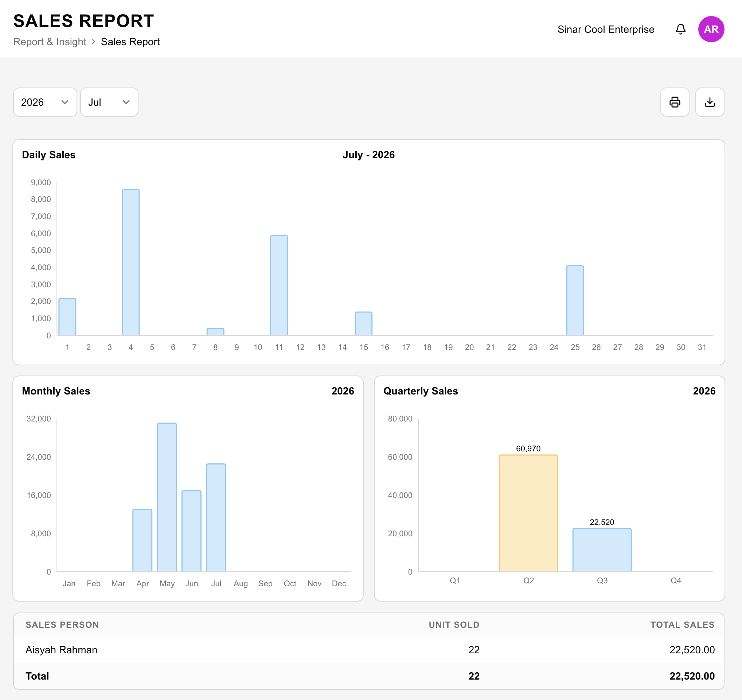Click the Sales Report breadcrumb
The image size is (742, 700).
pyautogui.click(x=130, y=42)
